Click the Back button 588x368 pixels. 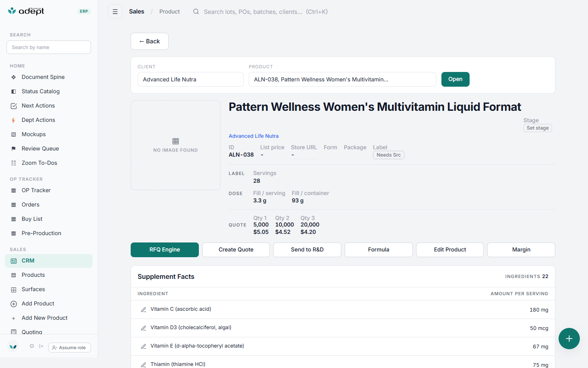[x=149, y=41]
